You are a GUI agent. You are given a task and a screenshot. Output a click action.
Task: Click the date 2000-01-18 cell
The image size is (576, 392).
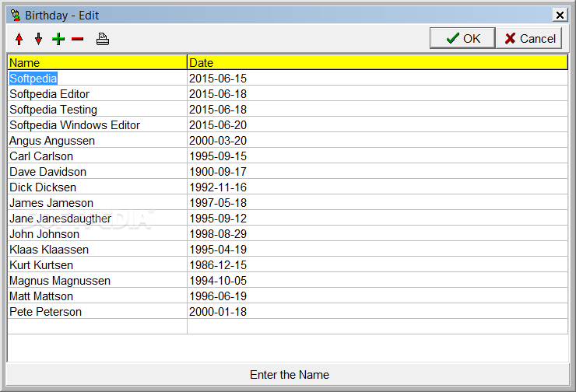[x=378, y=312]
